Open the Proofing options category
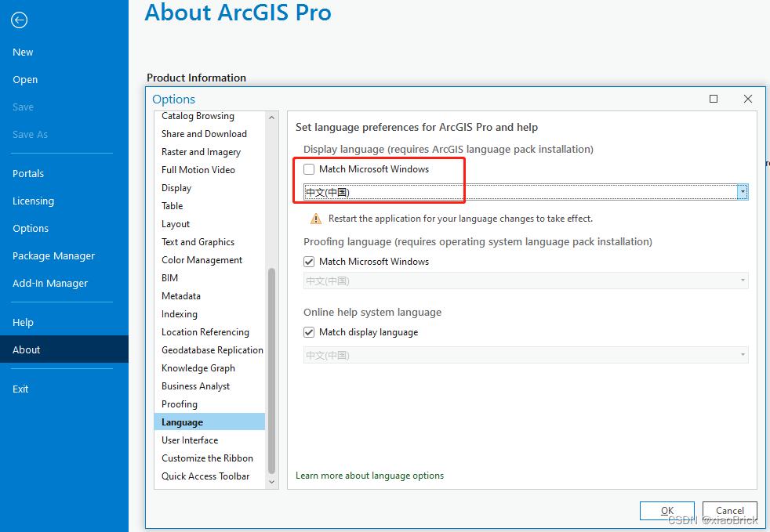Screen dimensions: 770x532 pos(180,404)
